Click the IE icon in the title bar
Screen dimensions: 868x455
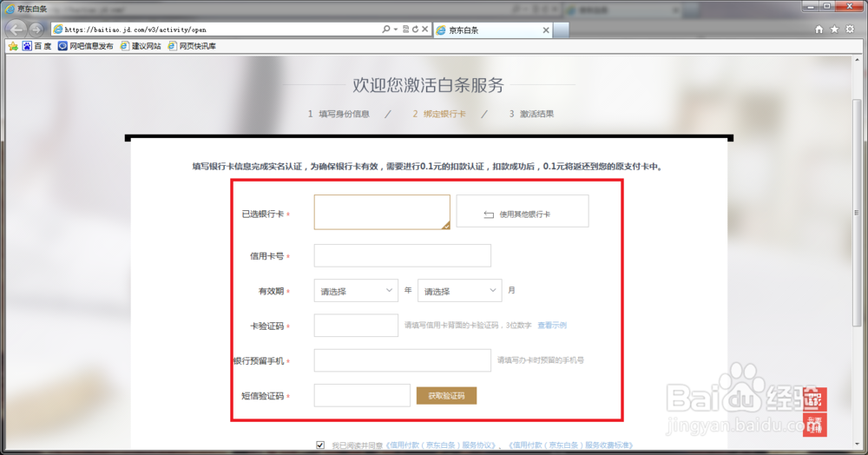click(10, 9)
